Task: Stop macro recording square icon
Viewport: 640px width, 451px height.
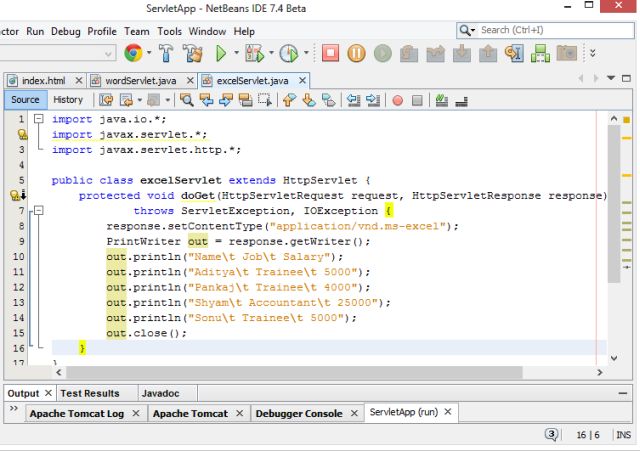Action: [417, 100]
